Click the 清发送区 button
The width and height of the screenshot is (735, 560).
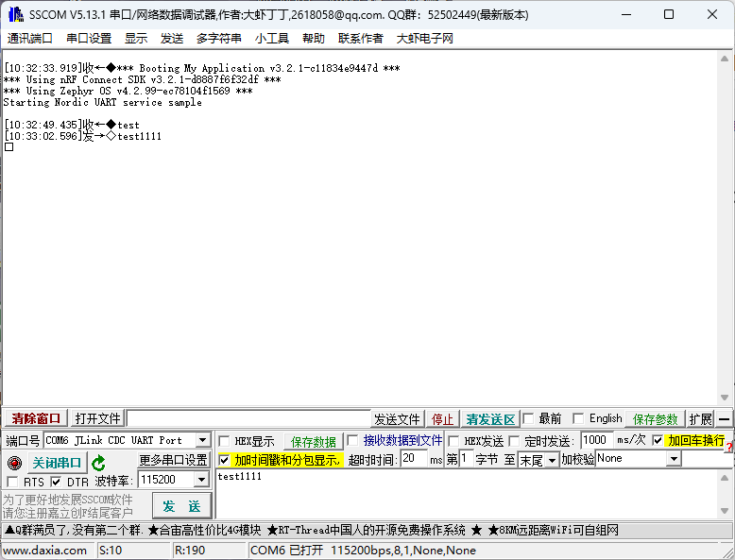(490, 419)
